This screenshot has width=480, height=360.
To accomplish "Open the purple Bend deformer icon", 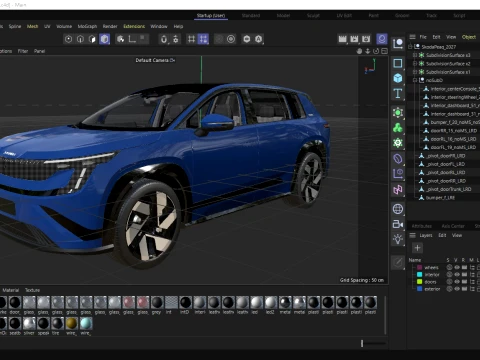I will [398, 159].
